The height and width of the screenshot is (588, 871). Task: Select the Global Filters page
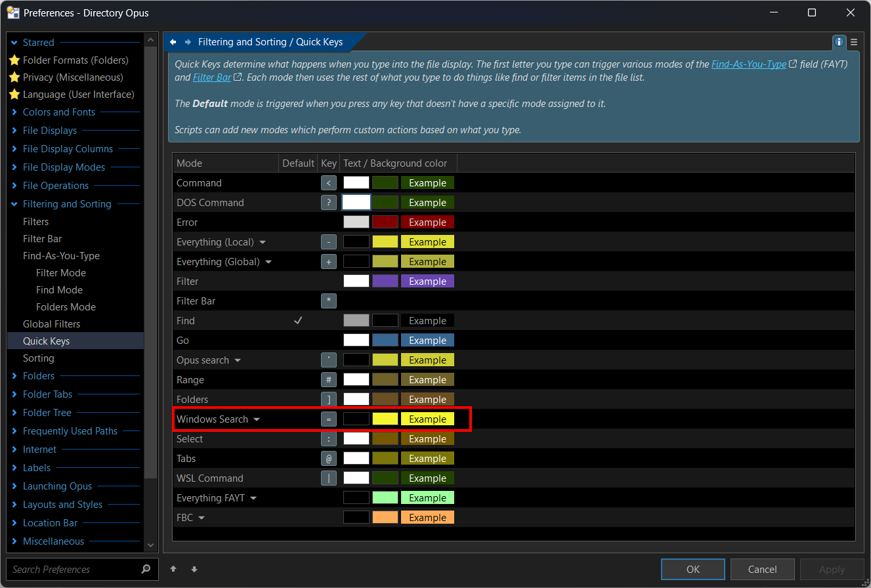pos(51,324)
